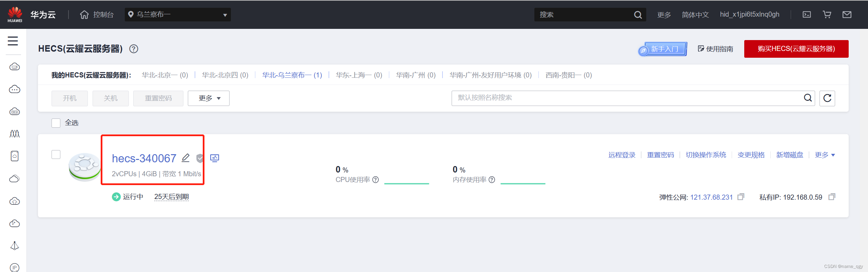Select the 华南-广州-友好用户环境 (0) tab

point(491,75)
